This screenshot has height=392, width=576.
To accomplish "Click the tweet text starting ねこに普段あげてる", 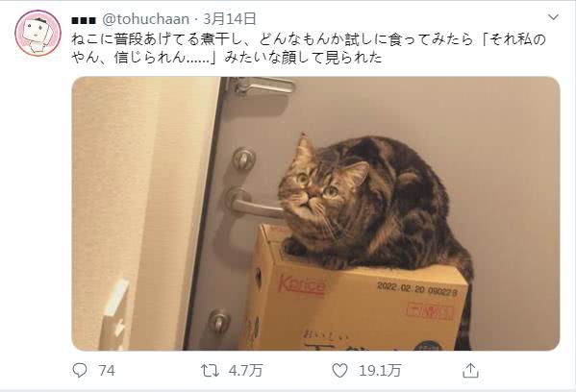I will (x=309, y=39).
